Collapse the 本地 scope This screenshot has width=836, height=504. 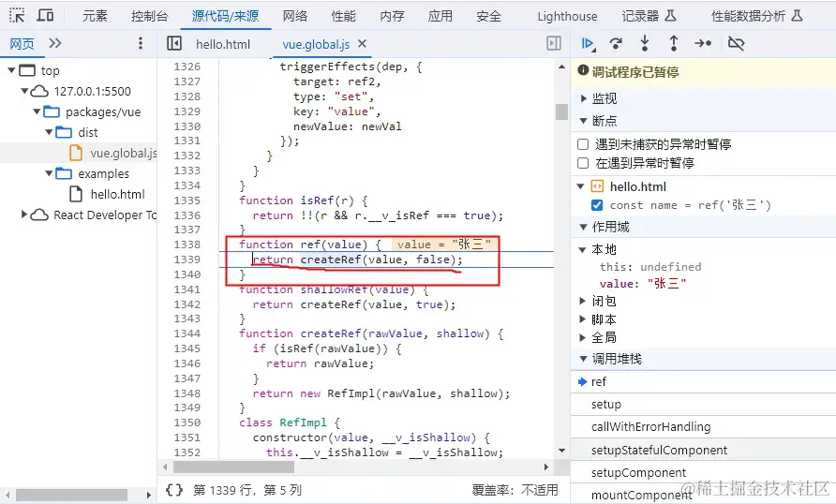coord(583,250)
